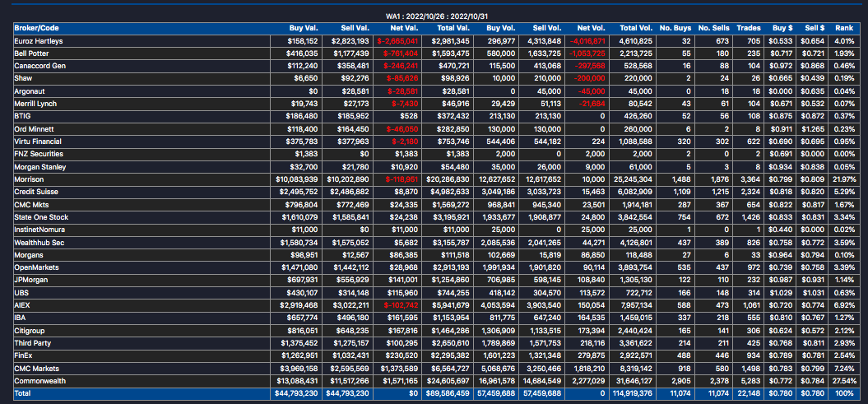The height and width of the screenshot is (404, 868).
Task: Select the UBS broker name
Action: [x=21, y=292]
